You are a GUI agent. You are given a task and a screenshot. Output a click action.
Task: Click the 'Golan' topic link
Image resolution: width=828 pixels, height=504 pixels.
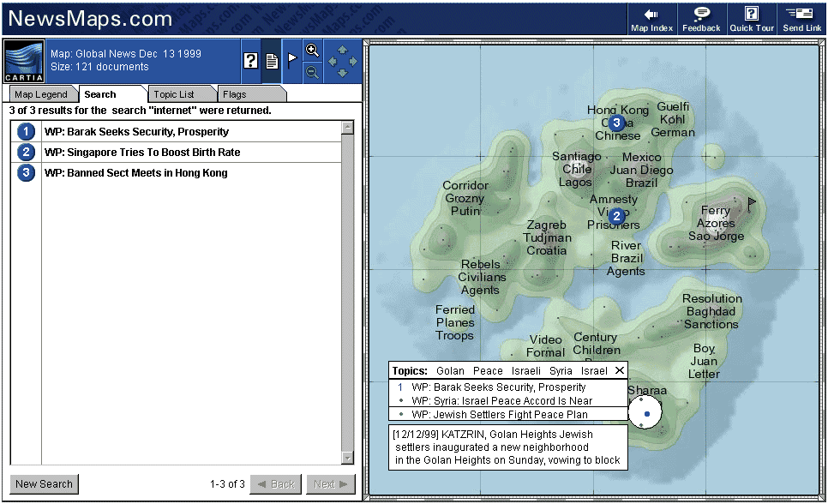(x=449, y=370)
